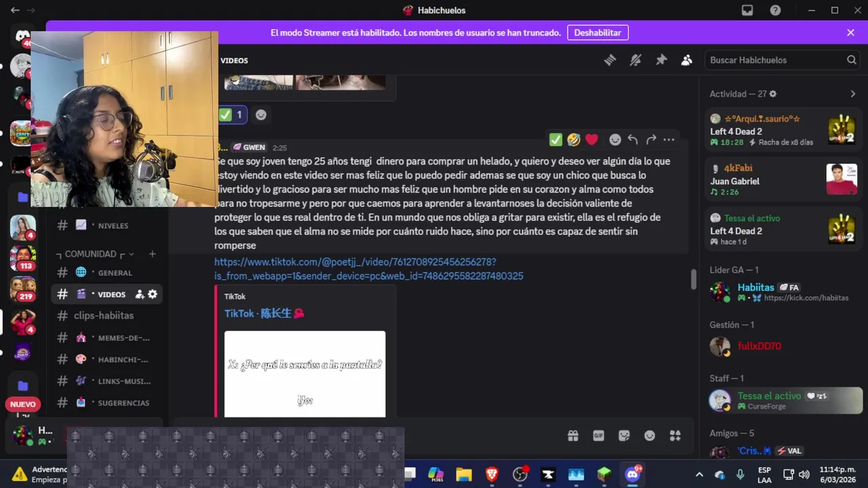Screen dimensions: 868x488
Task: Open 'Cris.. member under Amigos
Action: [783, 451]
